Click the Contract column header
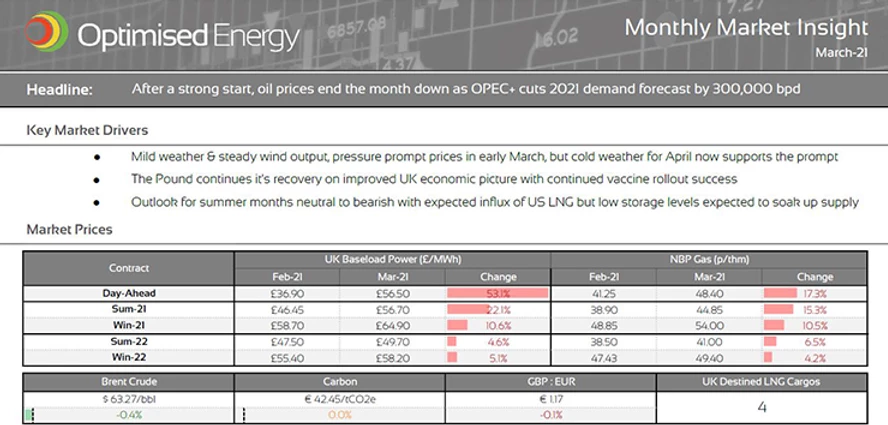The height and width of the screenshot is (425, 888). click(x=128, y=268)
